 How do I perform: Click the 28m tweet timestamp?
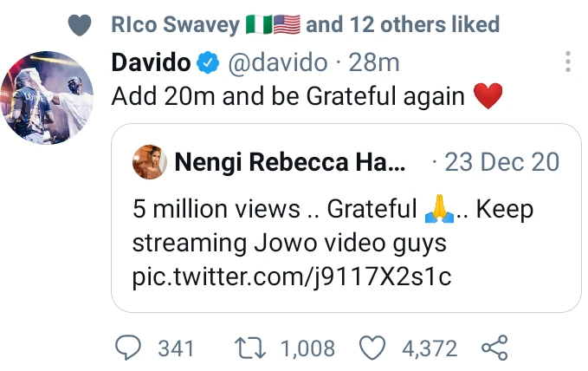[x=378, y=63]
